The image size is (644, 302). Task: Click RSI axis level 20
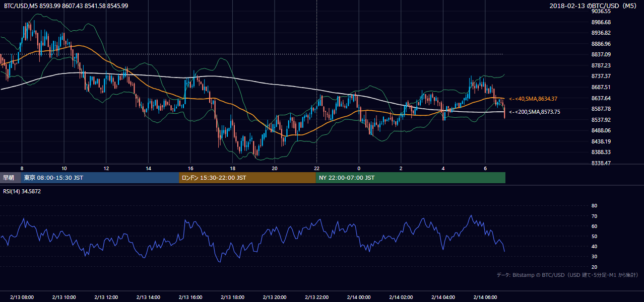[x=594, y=267]
